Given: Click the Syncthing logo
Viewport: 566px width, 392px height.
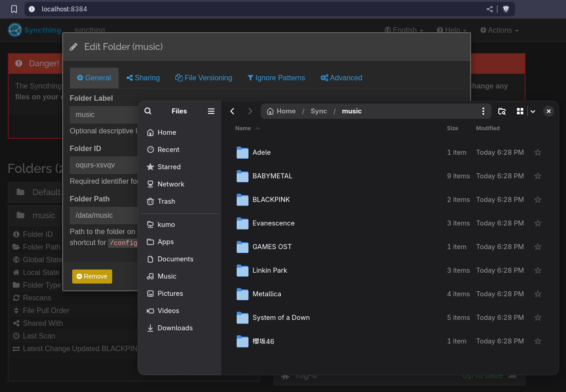Looking at the screenshot, I should [35, 30].
